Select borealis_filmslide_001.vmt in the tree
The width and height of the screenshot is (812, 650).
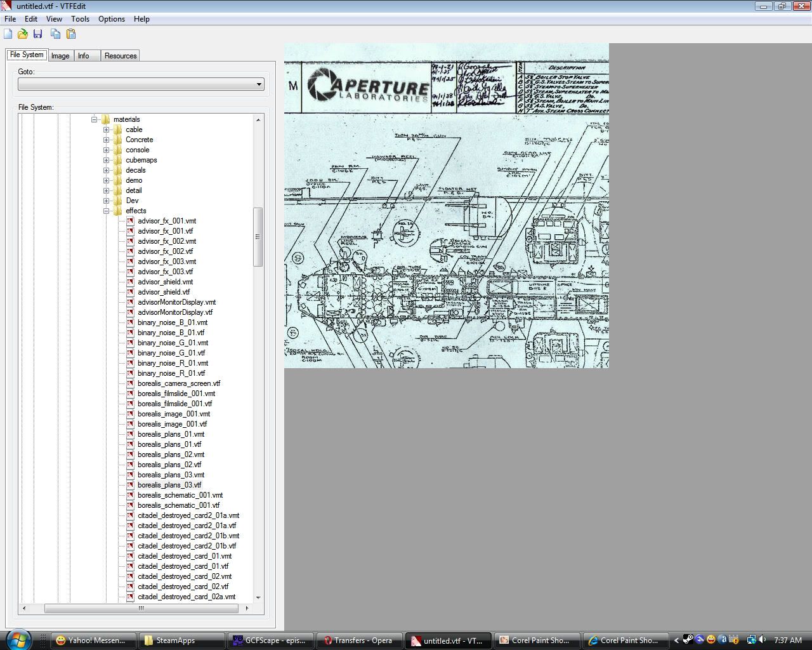[176, 394]
